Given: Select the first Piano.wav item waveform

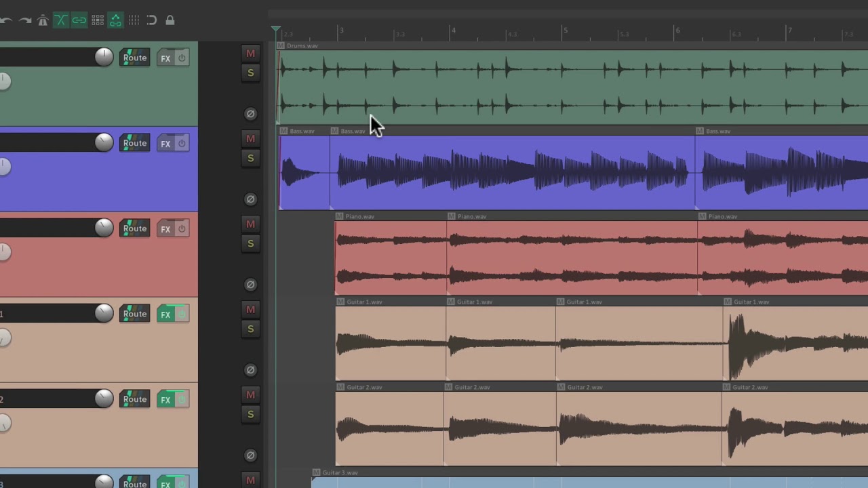Looking at the screenshot, I should (x=391, y=258).
